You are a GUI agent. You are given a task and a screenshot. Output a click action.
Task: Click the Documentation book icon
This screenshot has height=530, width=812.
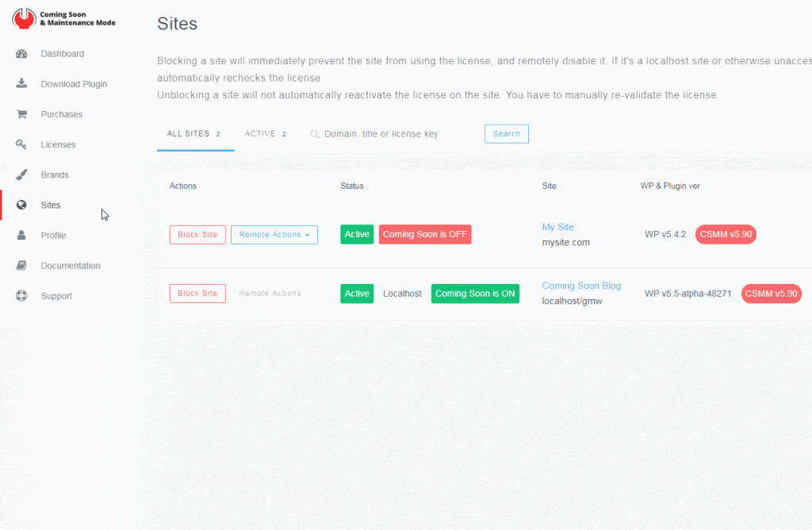click(22, 266)
